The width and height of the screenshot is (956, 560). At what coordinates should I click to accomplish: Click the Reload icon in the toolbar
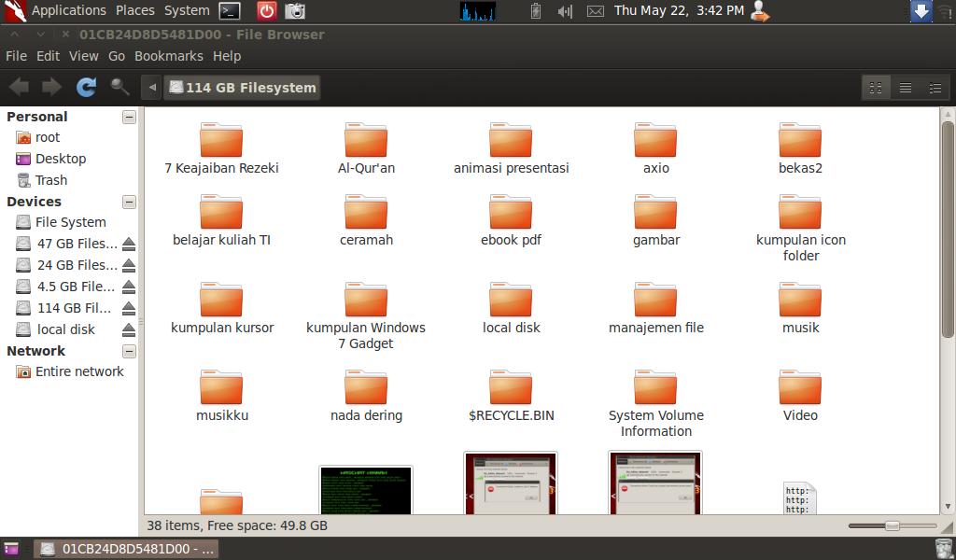click(86, 86)
